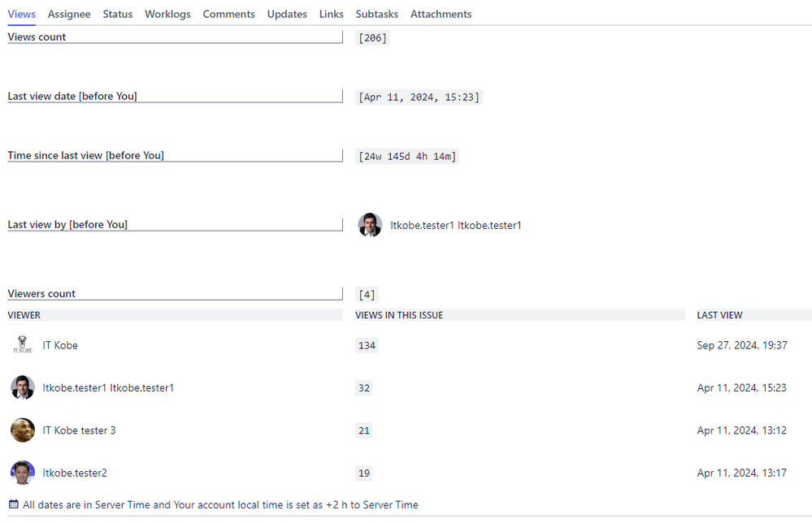Click calendar icon next to server time note

click(14, 504)
